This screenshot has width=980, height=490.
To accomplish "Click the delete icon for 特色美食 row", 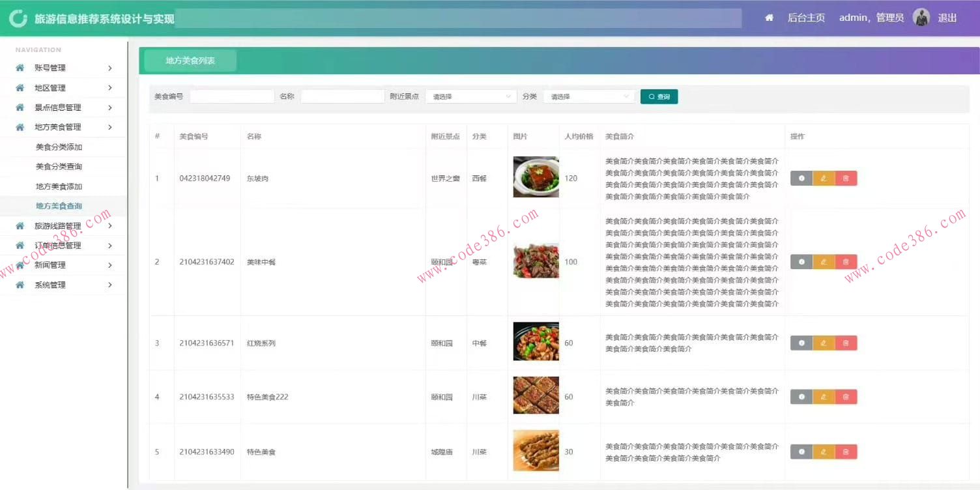I will pyautogui.click(x=846, y=451).
